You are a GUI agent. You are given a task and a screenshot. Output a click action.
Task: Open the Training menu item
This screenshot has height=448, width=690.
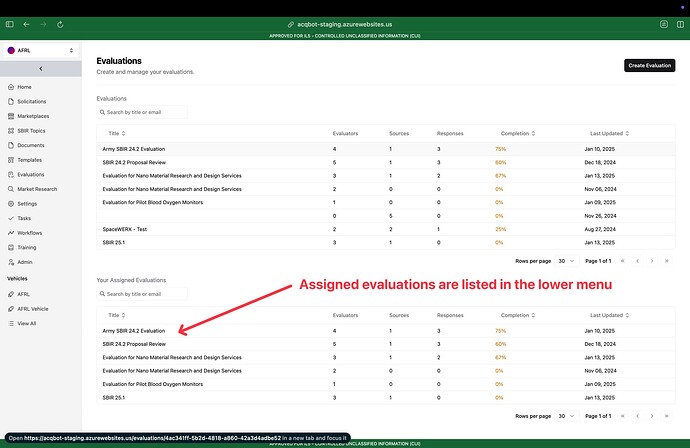27,247
